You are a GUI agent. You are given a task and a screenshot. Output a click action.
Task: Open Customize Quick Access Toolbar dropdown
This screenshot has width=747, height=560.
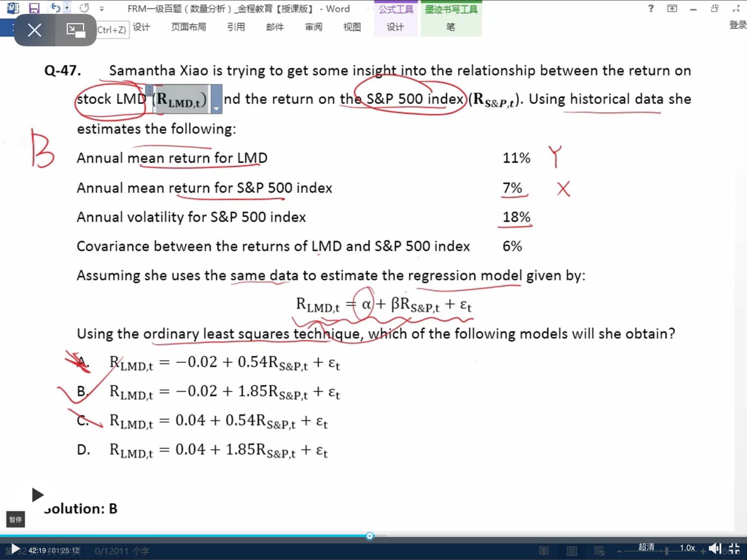point(102,9)
